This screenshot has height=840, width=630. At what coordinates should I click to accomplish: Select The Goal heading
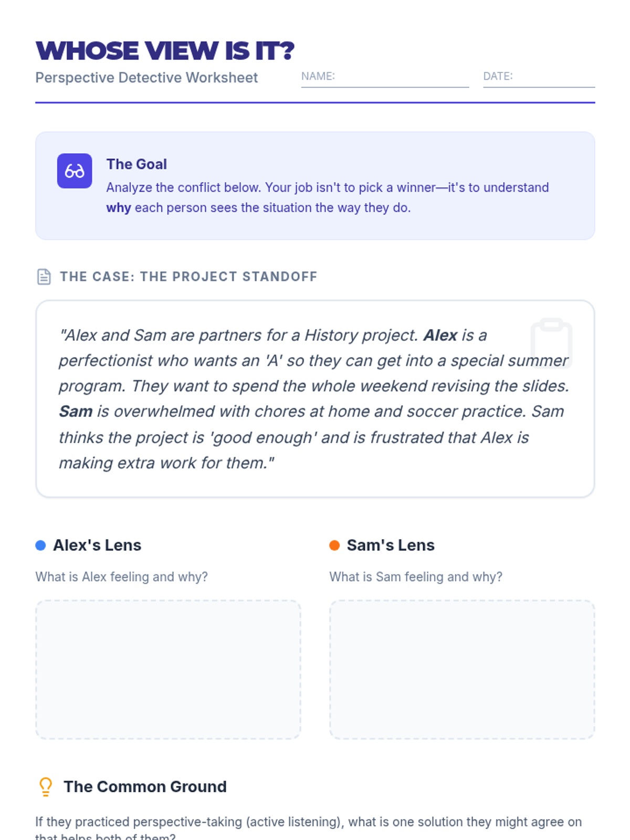click(136, 164)
